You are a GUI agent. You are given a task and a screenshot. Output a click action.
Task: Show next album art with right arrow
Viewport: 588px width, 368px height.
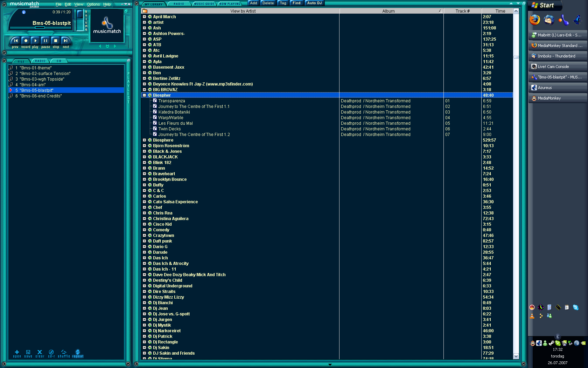coord(115,46)
